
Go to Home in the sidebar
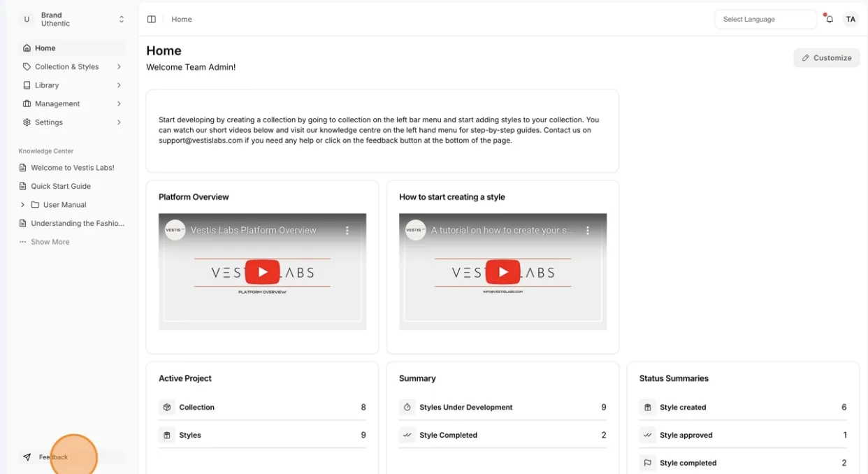click(x=73, y=48)
